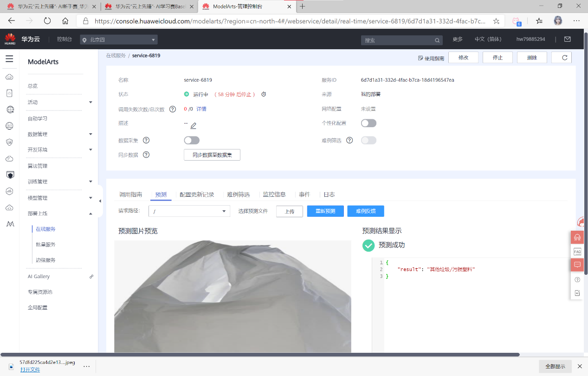
Task: Expand the 活动 sidebar section
Action: coord(90,102)
